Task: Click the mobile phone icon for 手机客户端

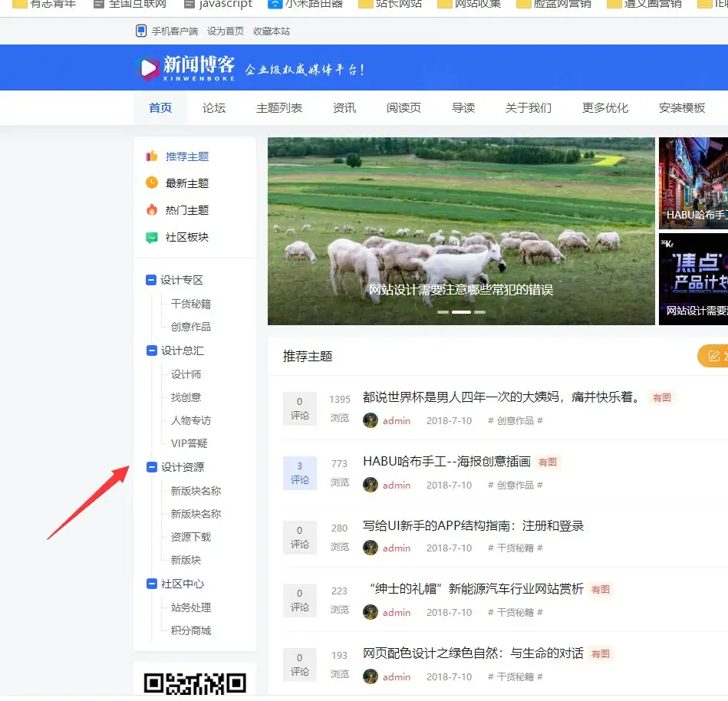Action: click(x=140, y=31)
